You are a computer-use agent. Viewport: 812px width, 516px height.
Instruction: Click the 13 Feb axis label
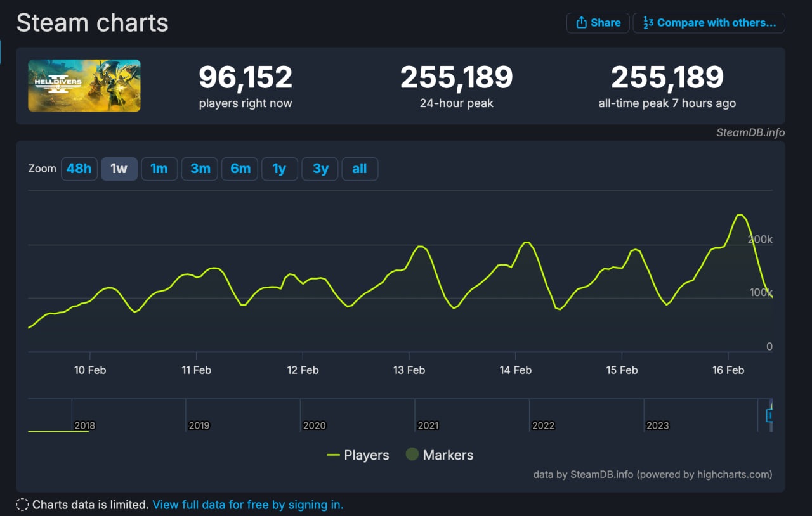click(x=409, y=370)
